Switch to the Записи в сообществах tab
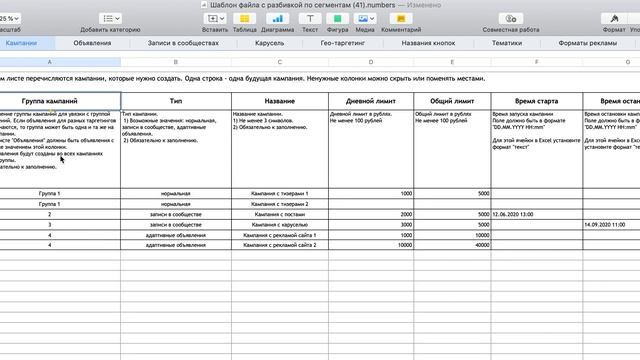 [x=183, y=43]
